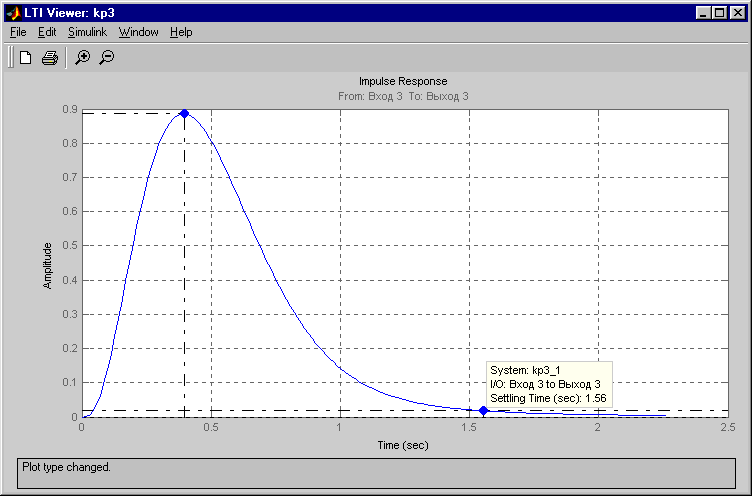This screenshot has width=752, height=496.
Task: Click the 'From: Вход 3 To: Выход 3' subtitle
Action: click(403, 96)
